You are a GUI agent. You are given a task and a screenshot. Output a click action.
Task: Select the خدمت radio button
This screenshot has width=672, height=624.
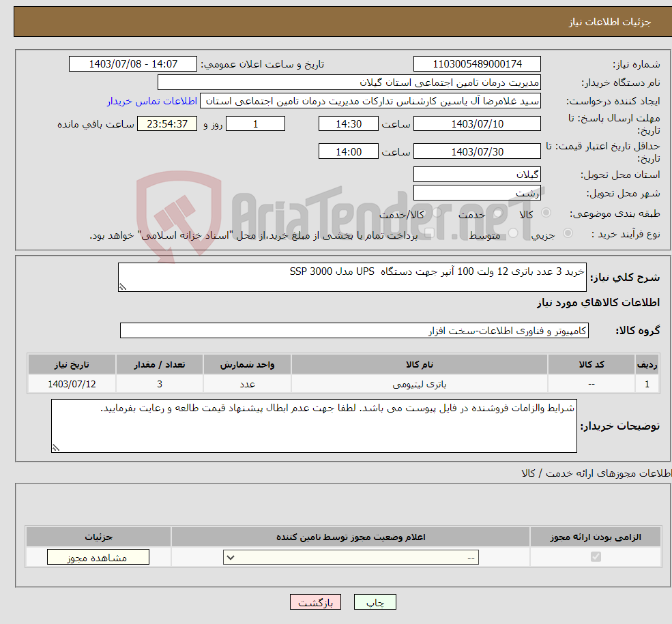(x=497, y=212)
